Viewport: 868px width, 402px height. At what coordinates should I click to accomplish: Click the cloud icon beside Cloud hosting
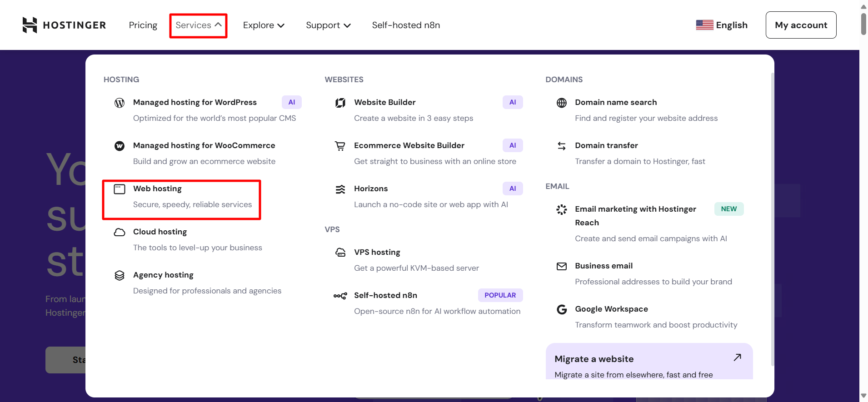tap(120, 232)
